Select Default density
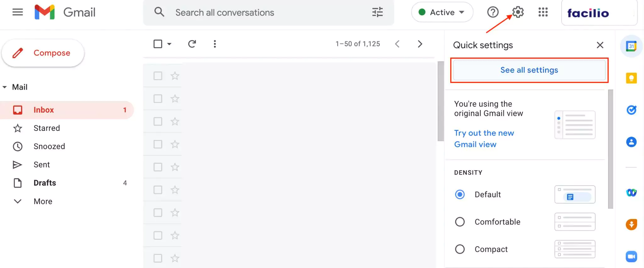This screenshot has height=268, width=644. coord(460,194)
